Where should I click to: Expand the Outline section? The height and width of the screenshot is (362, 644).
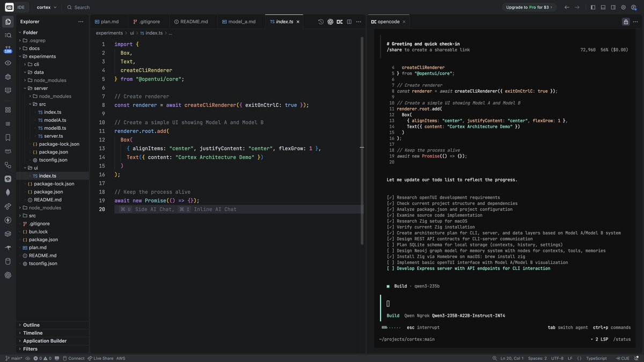pos(53,325)
